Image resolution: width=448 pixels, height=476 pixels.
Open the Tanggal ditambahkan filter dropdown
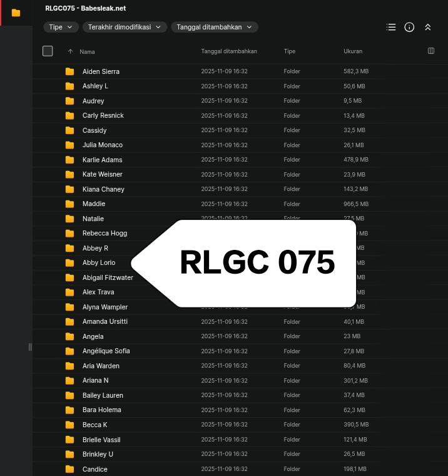[215, 27]
